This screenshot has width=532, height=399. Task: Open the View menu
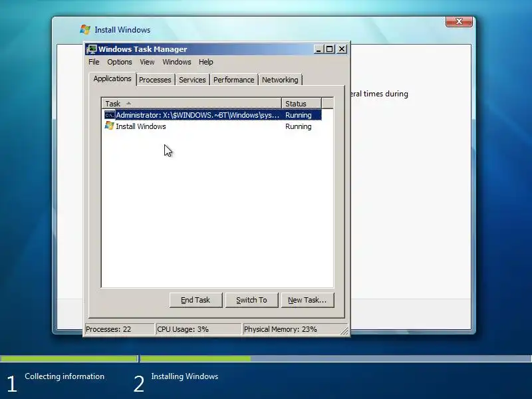(147, 62)
